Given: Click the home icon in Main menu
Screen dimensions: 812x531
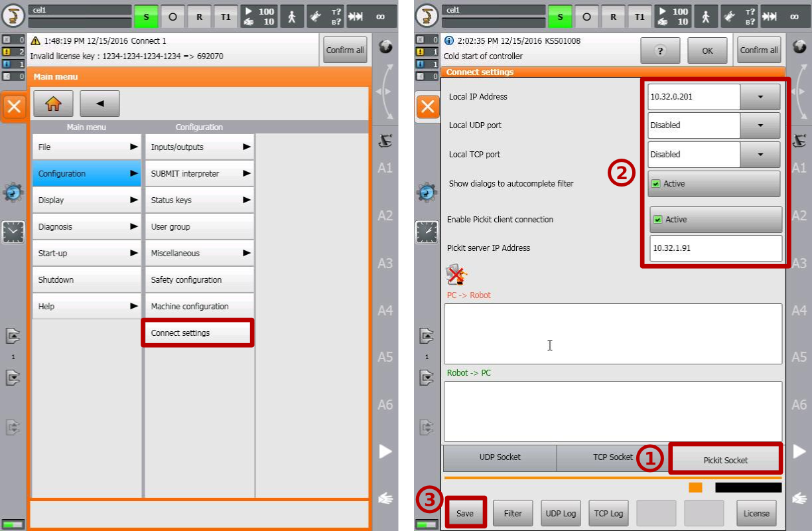Looking at the screenshot, I should tap(53, 104).
